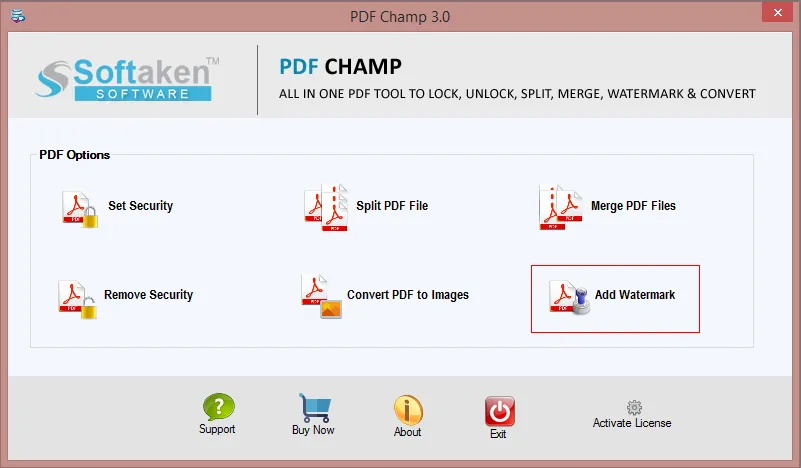Click the PDF Options group label
The image size is (801, 468).
(x=75, y=155)
